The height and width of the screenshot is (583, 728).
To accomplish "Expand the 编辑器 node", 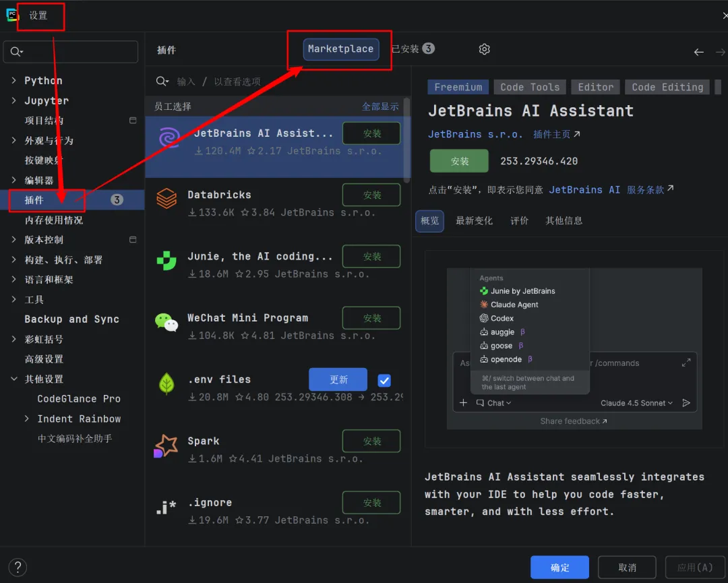I will (x=13, y=180).
